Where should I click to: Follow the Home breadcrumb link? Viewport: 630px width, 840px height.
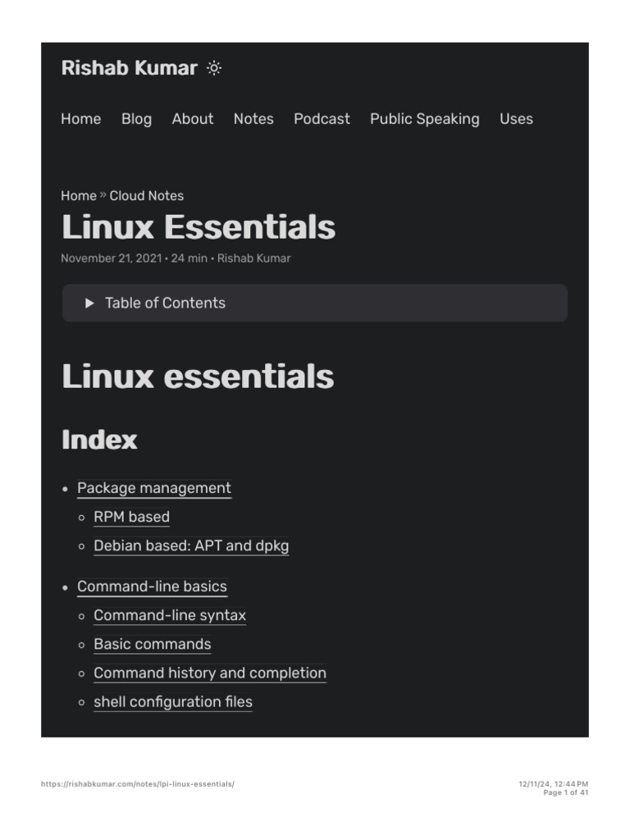point(78,196)
